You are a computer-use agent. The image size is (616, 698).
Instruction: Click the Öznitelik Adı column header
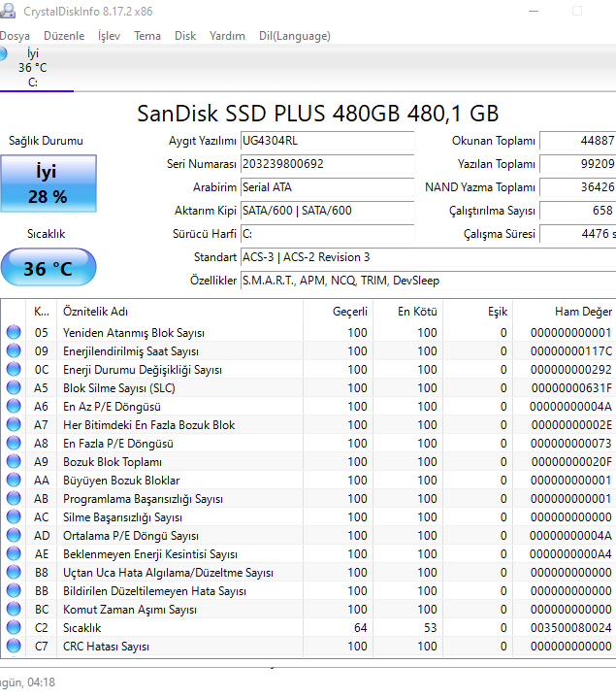tap(179, 312)
